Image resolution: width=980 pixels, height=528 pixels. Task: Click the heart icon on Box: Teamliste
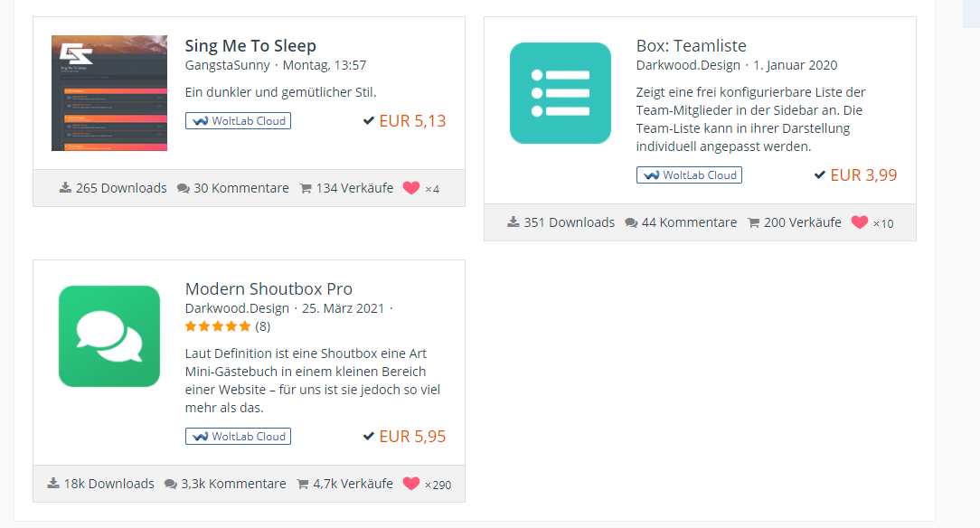point(860,222)
